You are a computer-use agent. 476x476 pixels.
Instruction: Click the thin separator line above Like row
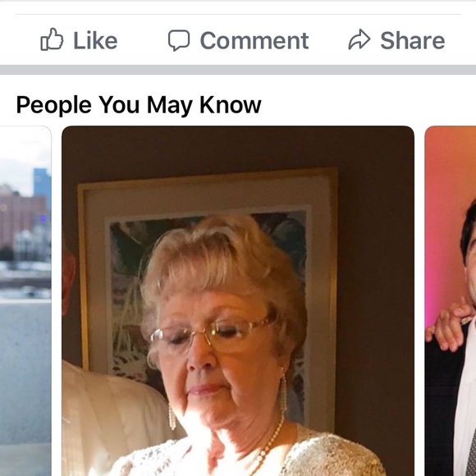point(238,14)
